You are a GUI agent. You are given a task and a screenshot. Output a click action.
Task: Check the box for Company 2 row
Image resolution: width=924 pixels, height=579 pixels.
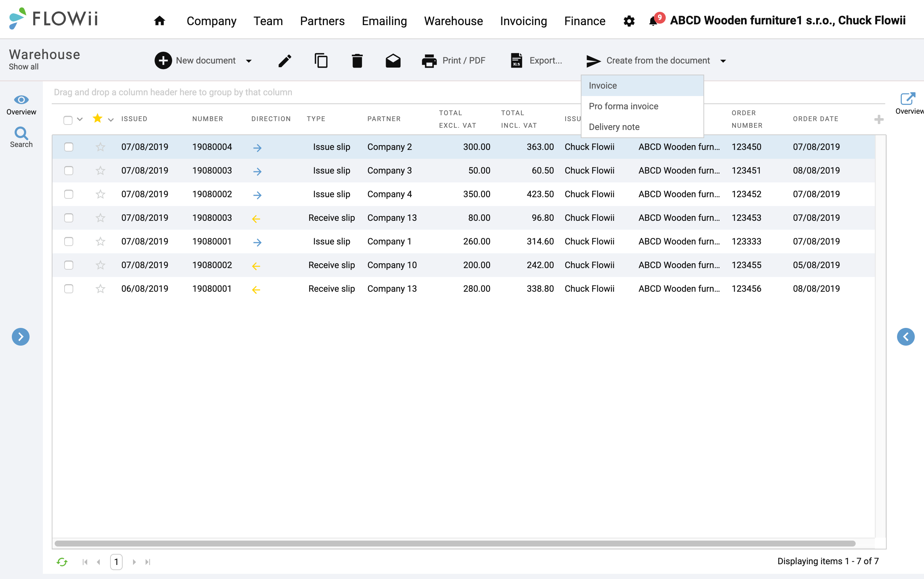tap(69, 147)
